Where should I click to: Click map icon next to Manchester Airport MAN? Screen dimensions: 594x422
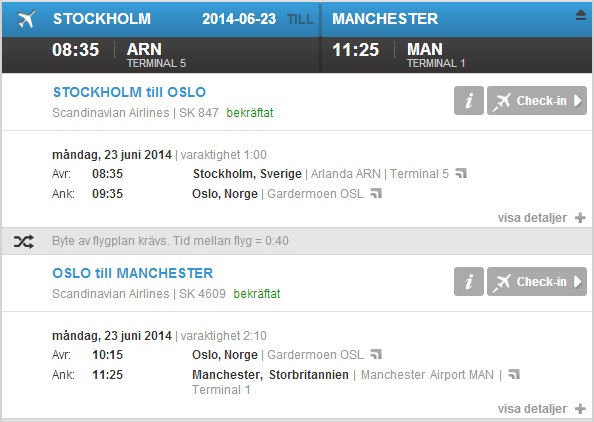click(x=514, y=374)
